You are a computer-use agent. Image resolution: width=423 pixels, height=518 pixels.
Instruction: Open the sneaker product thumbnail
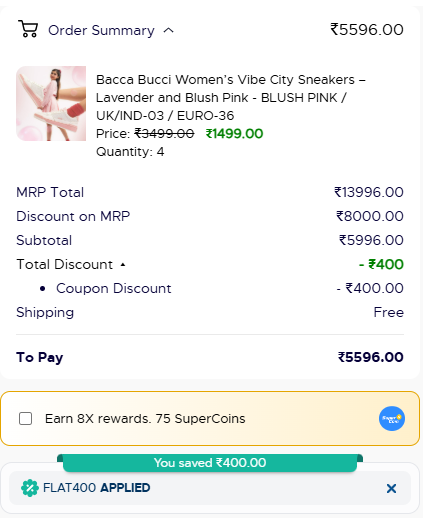click(x=51, y=103)
